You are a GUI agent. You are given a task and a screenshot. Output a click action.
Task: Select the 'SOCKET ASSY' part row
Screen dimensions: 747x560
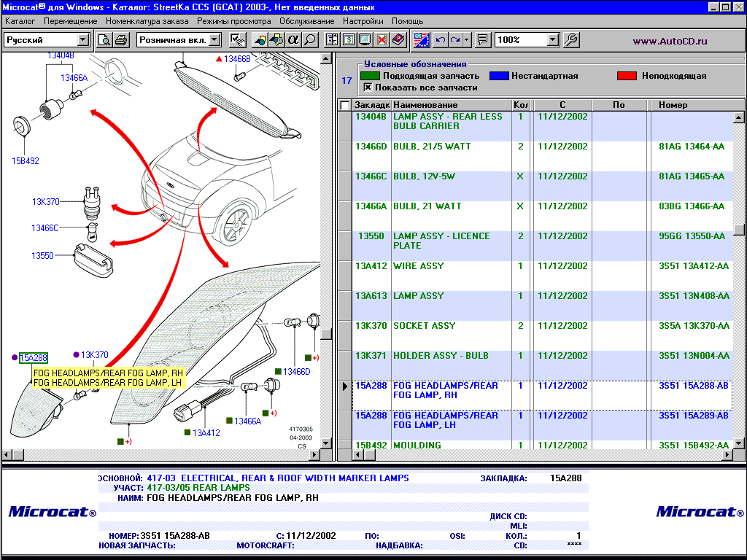(x=542, y=335)
